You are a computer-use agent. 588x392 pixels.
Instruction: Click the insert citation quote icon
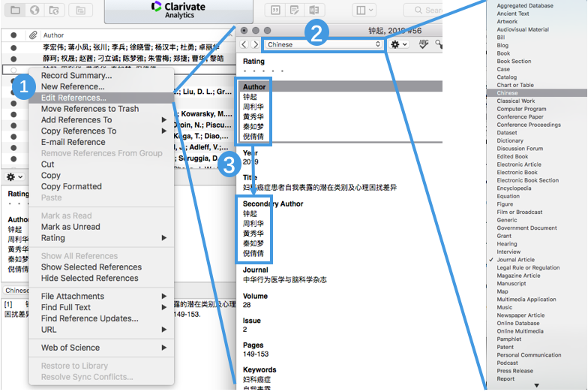point(275,10)
